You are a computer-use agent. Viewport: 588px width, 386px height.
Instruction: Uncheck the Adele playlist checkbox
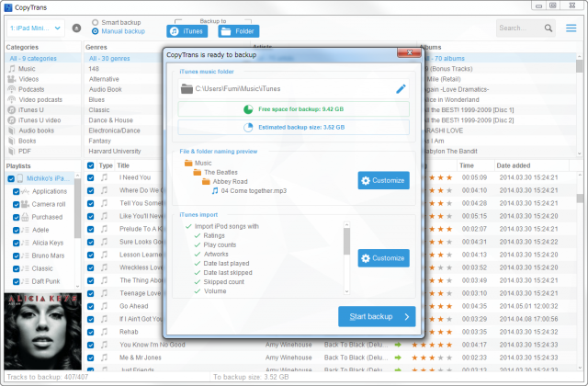pyautogui.click(x=17, y=231)
